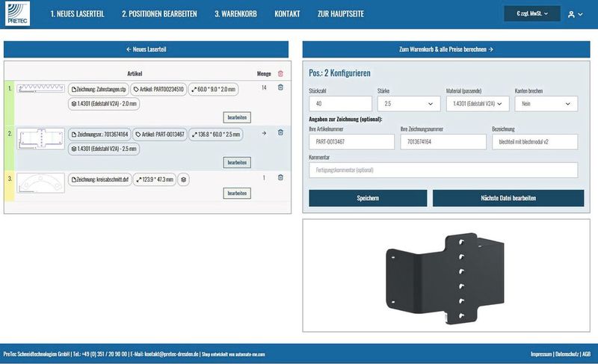Click bearbeiten for Zahnstangen.stp position

[237, 117]
